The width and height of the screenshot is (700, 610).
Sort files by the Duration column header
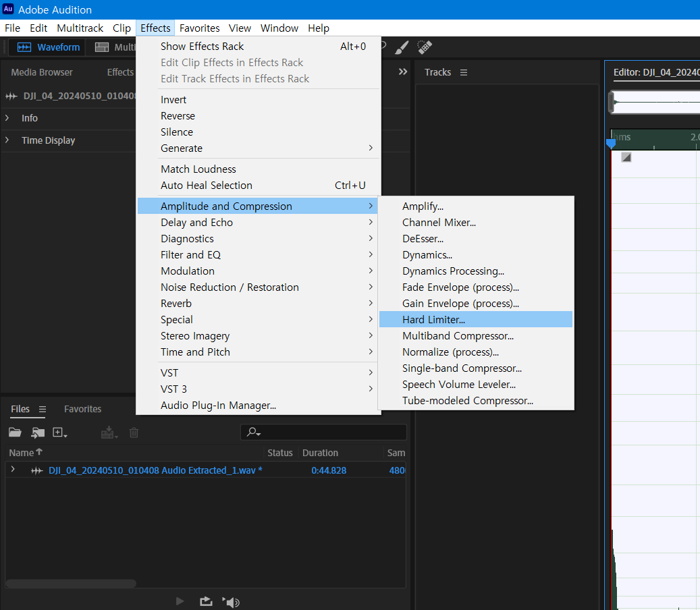[320, 453]
